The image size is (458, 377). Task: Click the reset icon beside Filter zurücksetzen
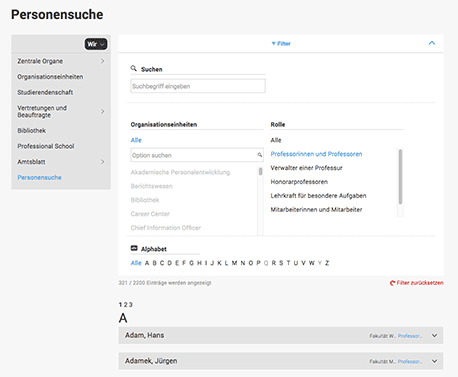[x=392, y=283]
